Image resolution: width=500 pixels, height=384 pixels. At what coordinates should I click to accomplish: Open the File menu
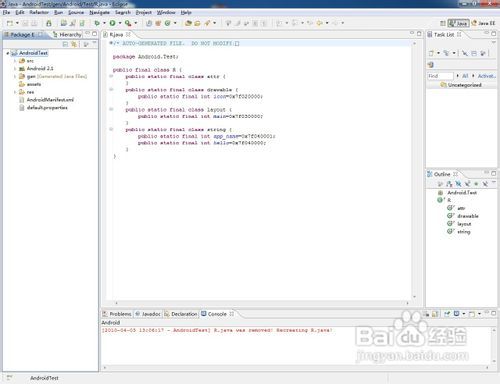point(6,12)
